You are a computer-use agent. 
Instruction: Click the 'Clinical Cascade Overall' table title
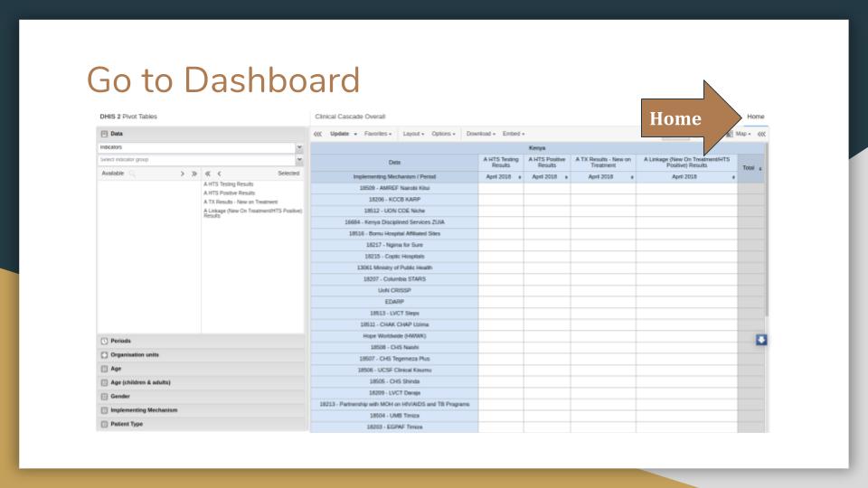coord(350,117)
